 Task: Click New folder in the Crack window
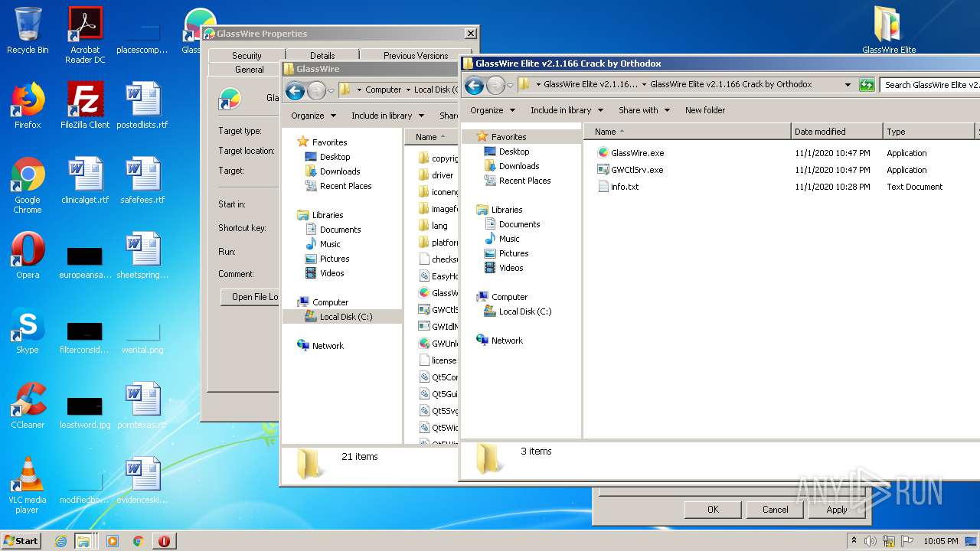(705, 110)
